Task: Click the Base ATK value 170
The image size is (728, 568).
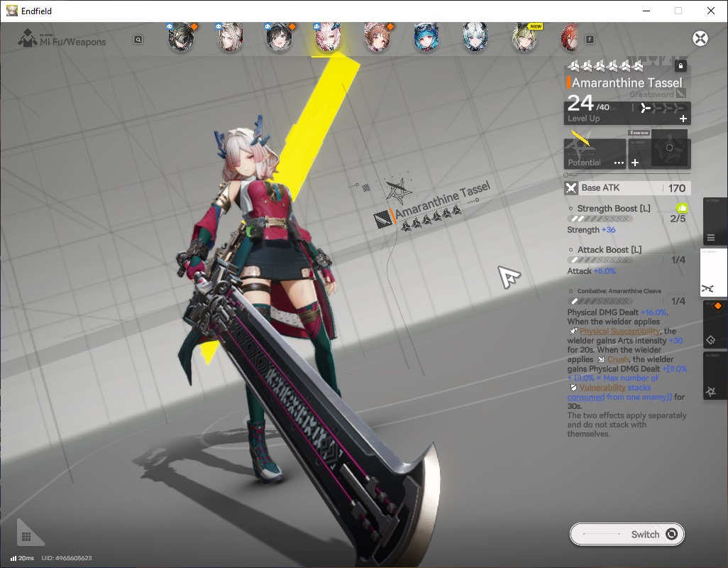Action: (x=676, y=188)
